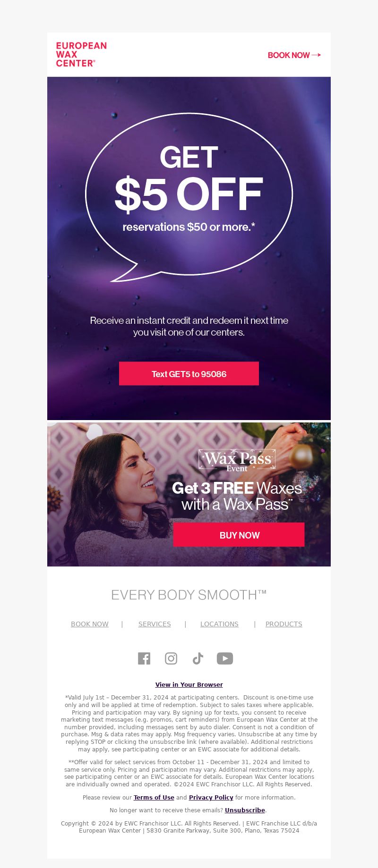Click the European Wax Center logo
This screenshot has width=378, height=868.
pyautogui.click(x=81, y=54)
